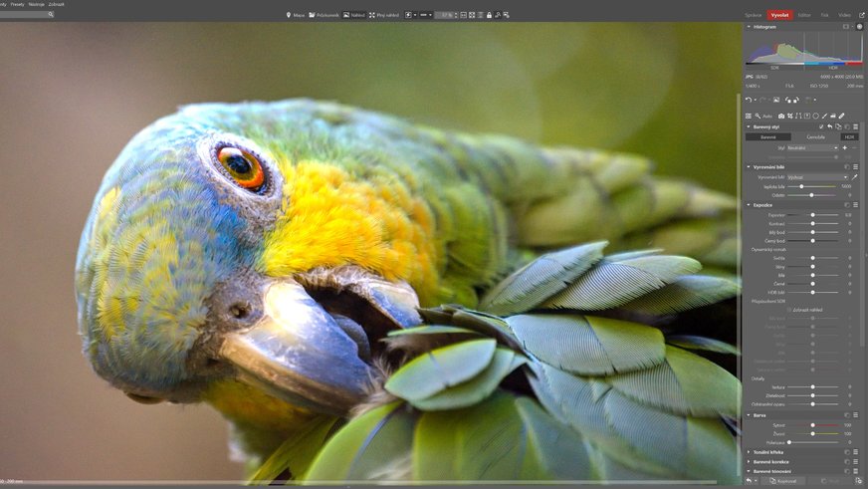868x489 pixels.
Task: Expand the Tonální křivka section
Action: [x=749, y=451]
